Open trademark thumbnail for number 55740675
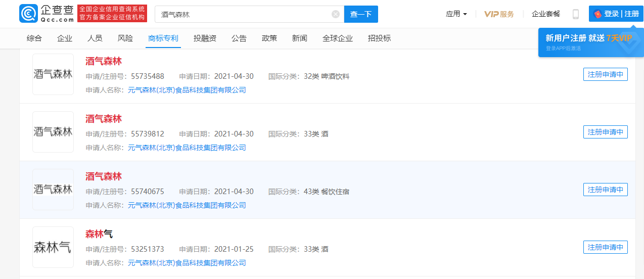Viewport: 644px width, 279px height. tap(53, 190)
